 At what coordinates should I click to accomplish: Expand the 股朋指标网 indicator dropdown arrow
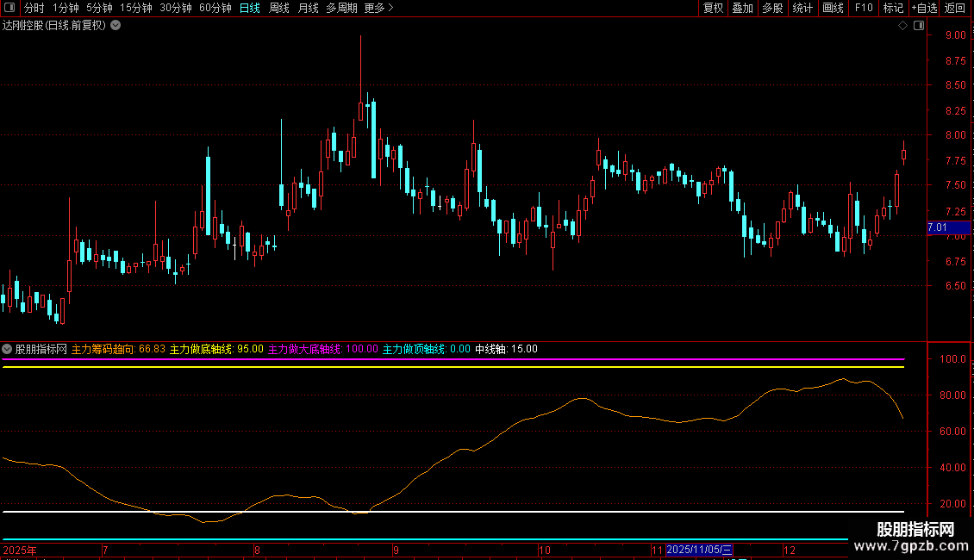(8, 349)
